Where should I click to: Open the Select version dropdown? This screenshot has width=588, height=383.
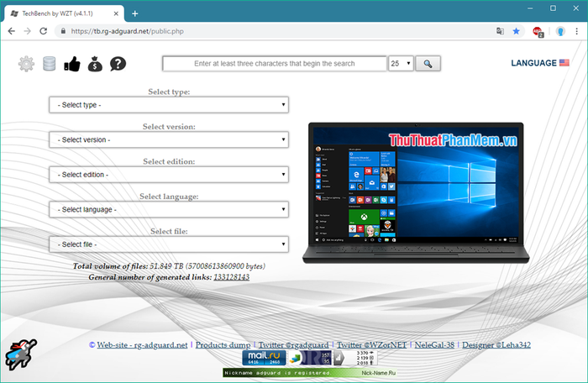pos(169,140)
